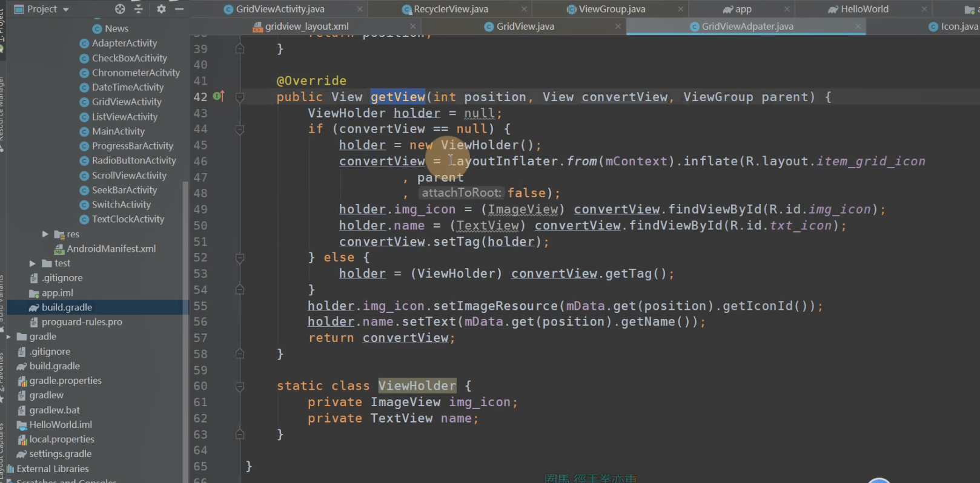Select News class in project tree
The height and width of the screenshot is (483, 980).
[110, 28]
